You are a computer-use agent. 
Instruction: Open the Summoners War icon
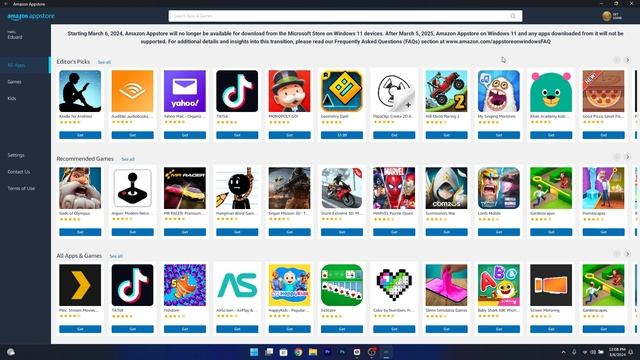(447, 188)
